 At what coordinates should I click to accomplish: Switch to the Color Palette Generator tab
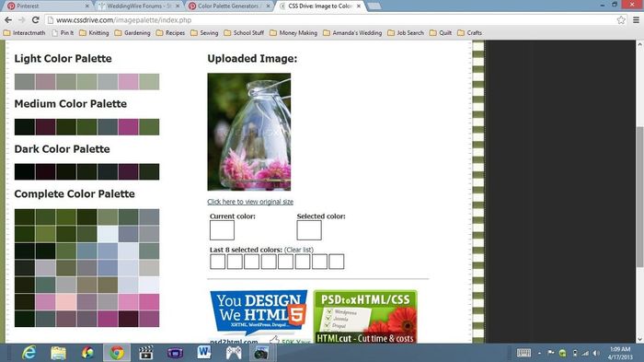point(229,6)
